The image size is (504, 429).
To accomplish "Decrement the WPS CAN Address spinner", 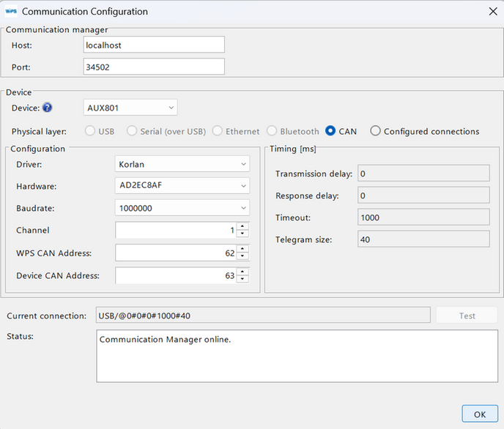I will click(243, 257).
